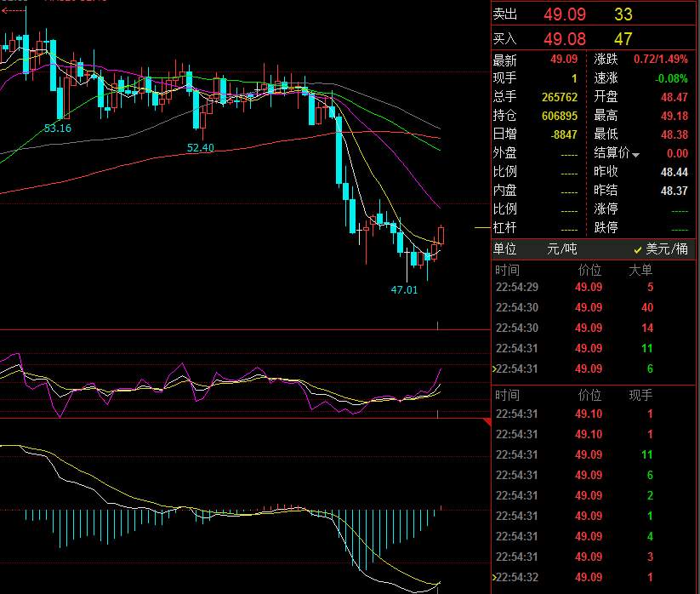Click the 卖出 sell price 49.09
This screenshot has height=594, width=700.
click(x=564, y=14)
